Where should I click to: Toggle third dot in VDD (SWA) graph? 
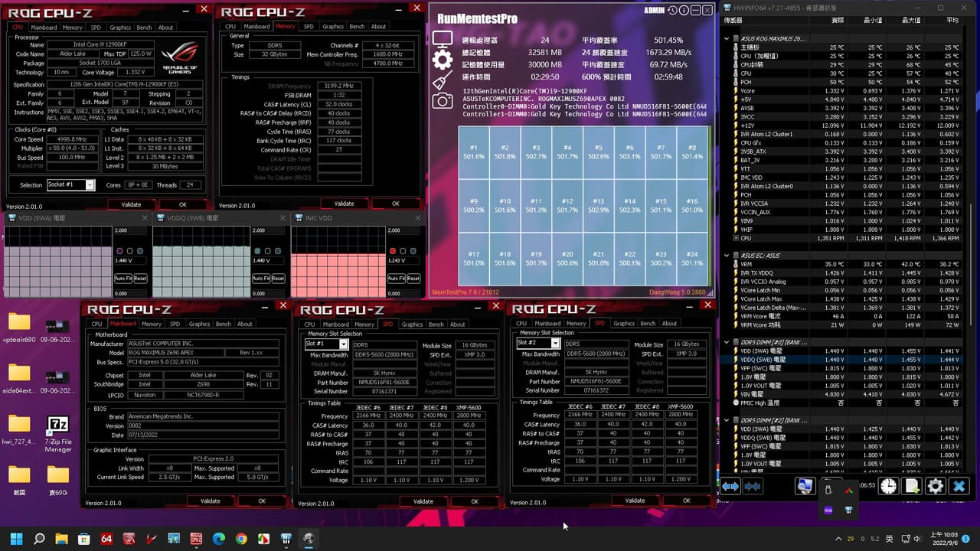pyautogui.click(x=139, y=251)
